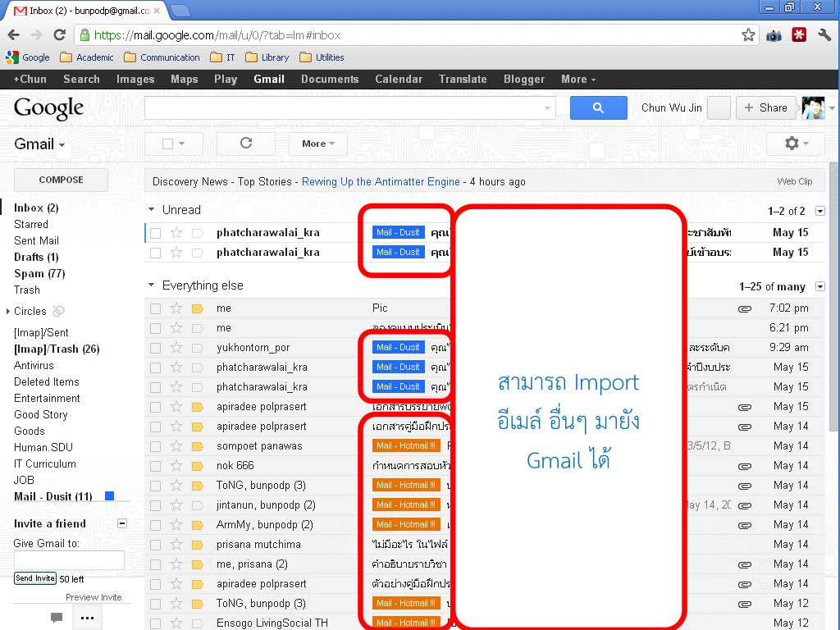Screen dimensions: 840x630
Task: Click the Give Gmail to input field
Action: [69, 560]
